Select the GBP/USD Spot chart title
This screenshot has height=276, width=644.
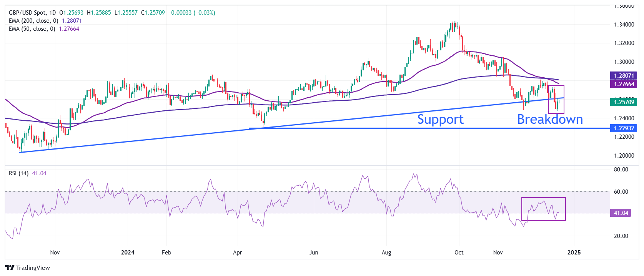tap(32, 13)
